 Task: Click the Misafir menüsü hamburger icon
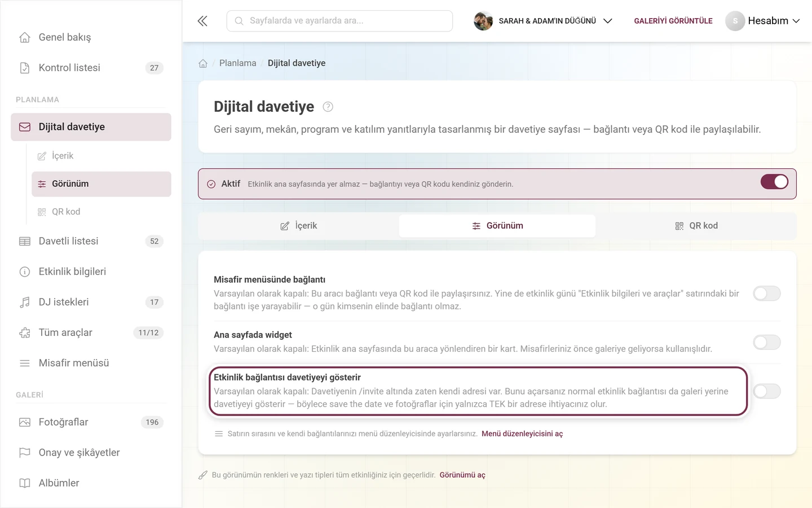point(25,363)
